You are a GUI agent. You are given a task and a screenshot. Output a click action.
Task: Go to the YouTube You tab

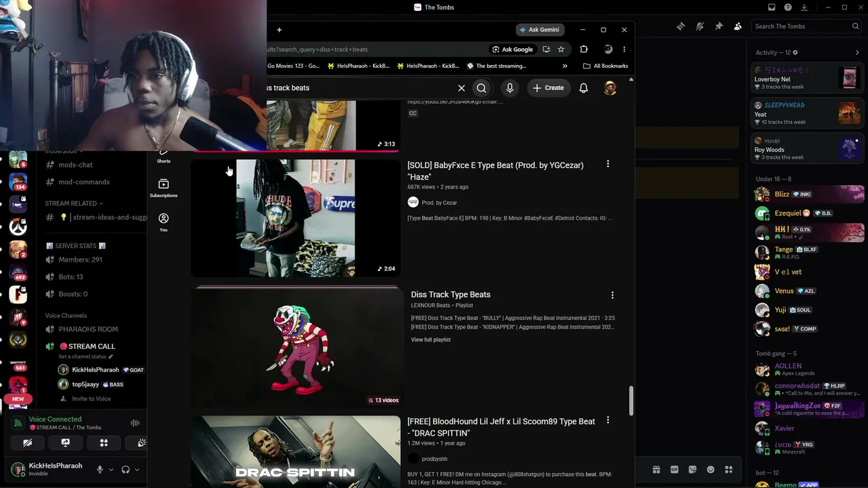(163, 222)
